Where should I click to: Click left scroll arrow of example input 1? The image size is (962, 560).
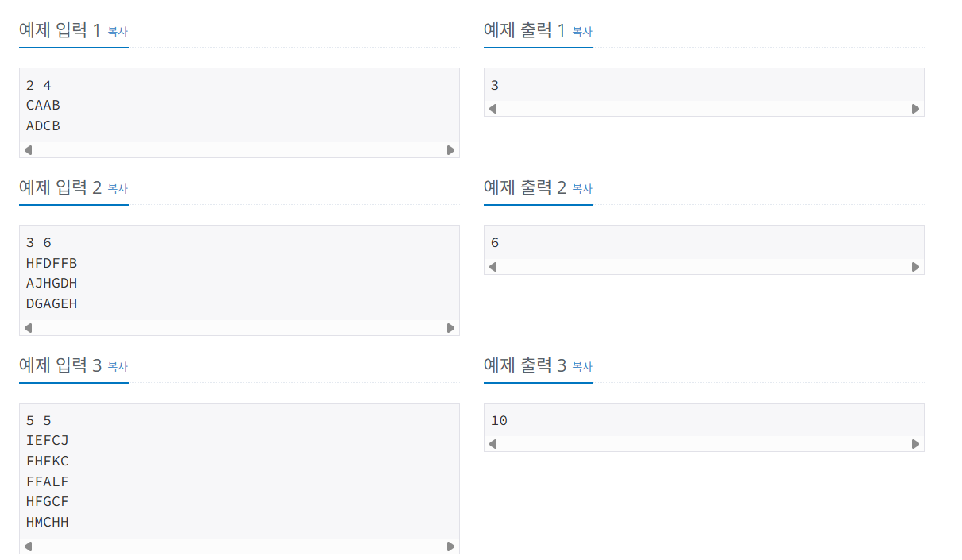(29, 150)
